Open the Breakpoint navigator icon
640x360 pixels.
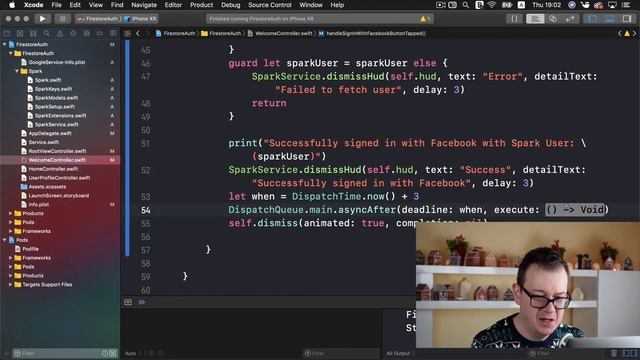point(100,33)
